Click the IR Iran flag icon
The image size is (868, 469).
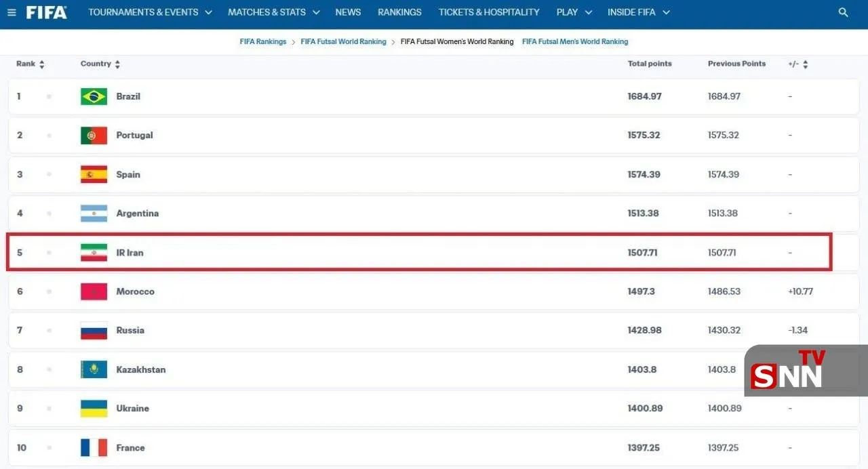94,253
